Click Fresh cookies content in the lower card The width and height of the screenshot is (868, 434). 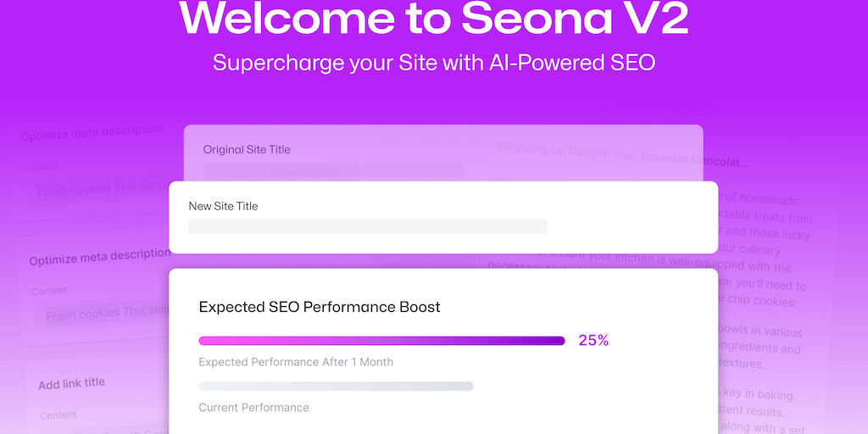coord(82,314)
